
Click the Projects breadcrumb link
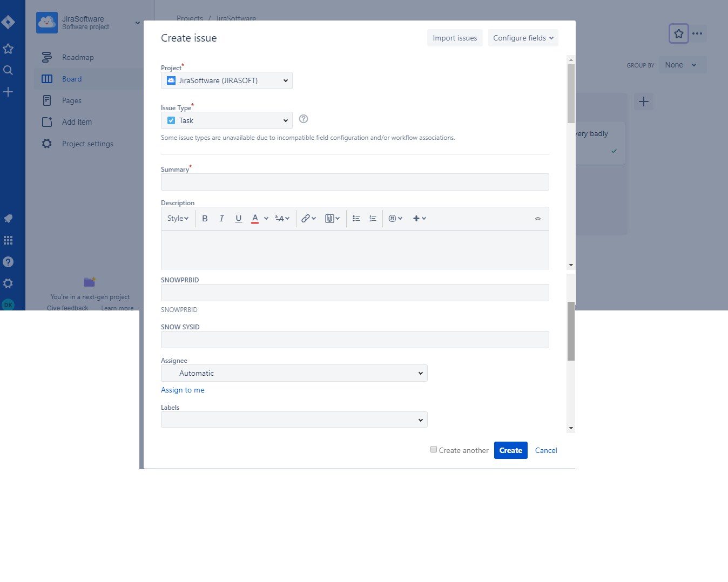coord(190,18)
